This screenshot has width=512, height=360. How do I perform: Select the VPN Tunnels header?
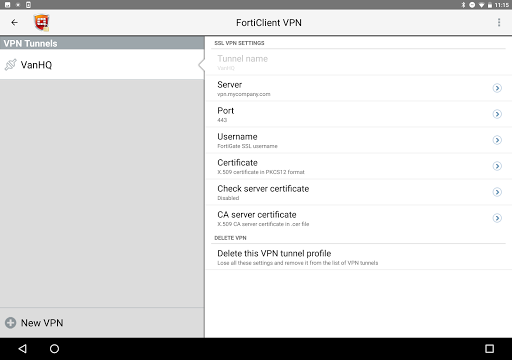(x=102, y=43)
